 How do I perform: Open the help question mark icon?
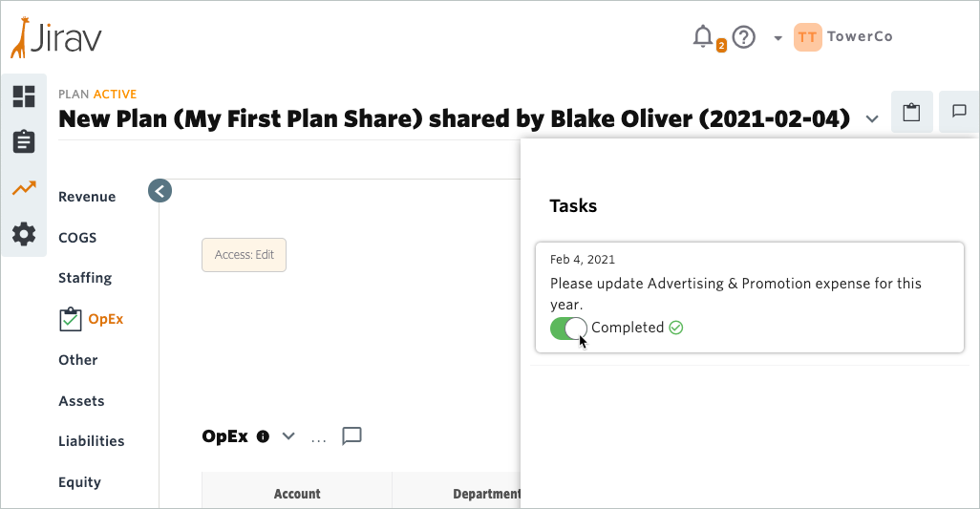coord(744,37)
